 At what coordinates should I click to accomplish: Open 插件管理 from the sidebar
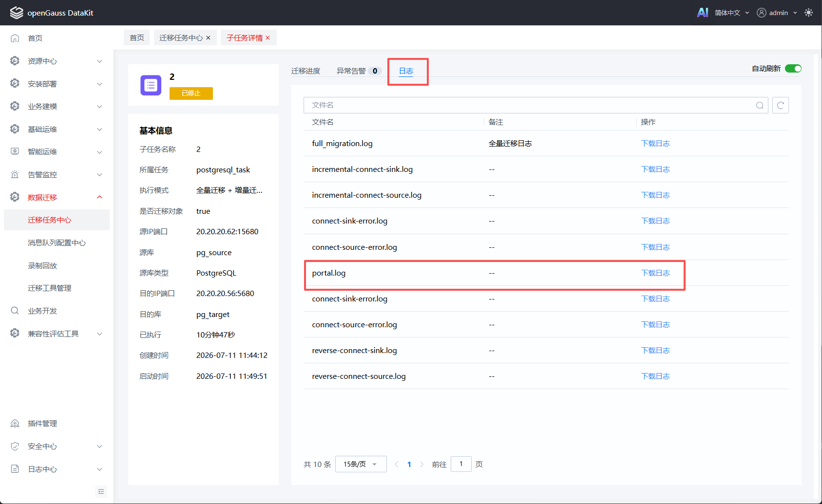click(x=42, y=424)
